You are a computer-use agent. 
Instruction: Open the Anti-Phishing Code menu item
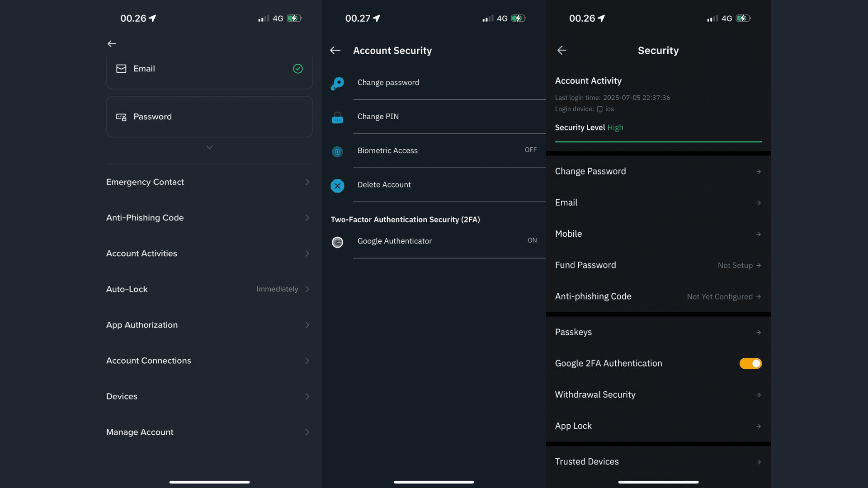point(145,218)
